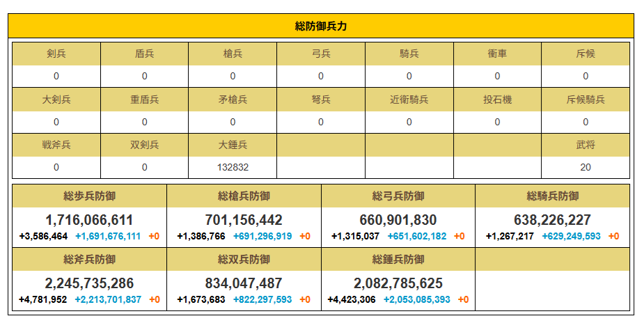Image resolution: width=644 pixels, height=323 pixels.
Task: Click the blue +2,213,701,837 bonus value
Action: tap(108, 299)
